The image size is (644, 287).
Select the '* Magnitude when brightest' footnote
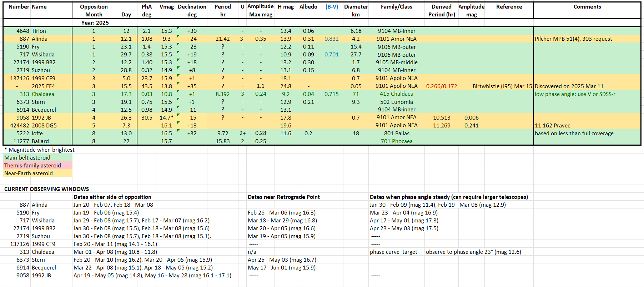click(x=39, y=150)
